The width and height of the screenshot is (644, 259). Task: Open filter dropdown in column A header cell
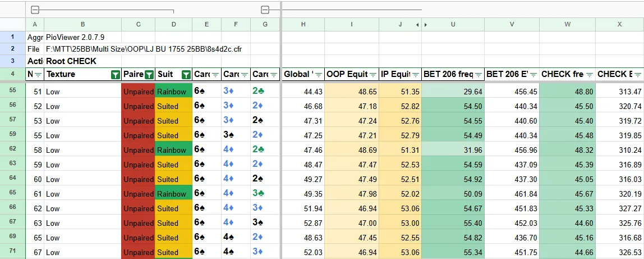click(x=38, y=75)
